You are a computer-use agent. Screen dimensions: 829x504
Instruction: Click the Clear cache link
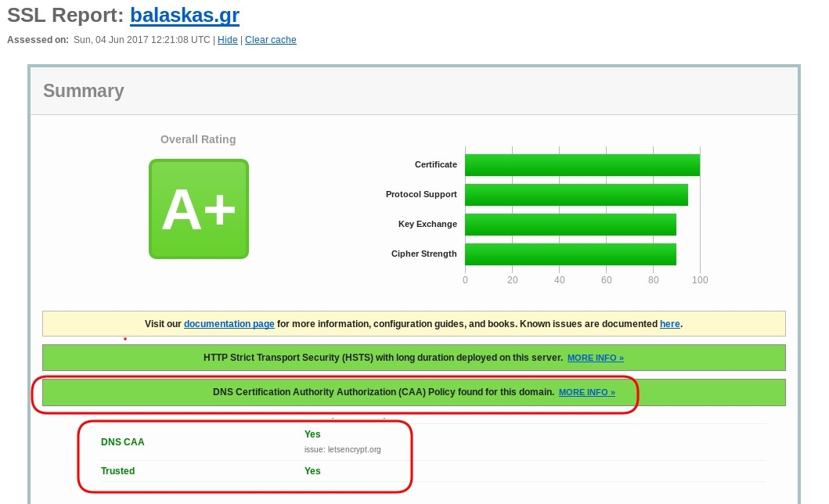pyautogui.click(x=270, y=40)
